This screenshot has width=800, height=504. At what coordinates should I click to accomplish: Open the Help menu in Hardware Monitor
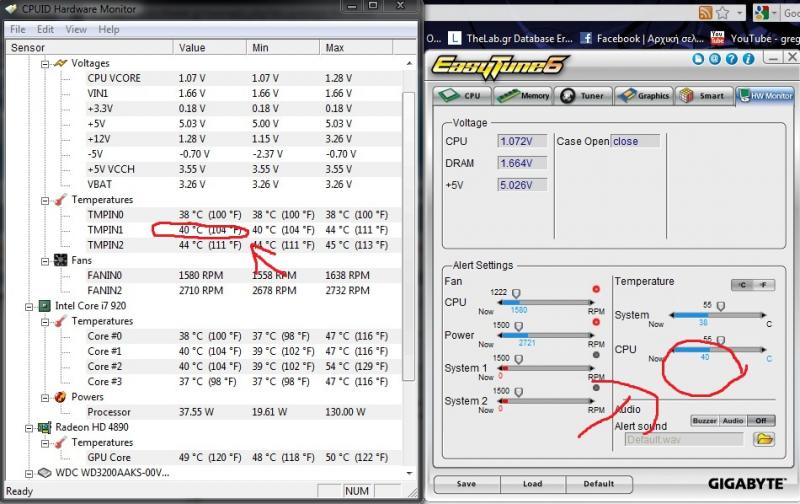click(x=109, y=30)
